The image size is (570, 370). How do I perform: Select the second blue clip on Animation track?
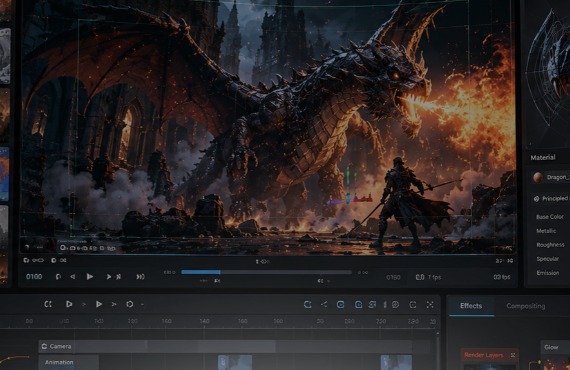396,362
